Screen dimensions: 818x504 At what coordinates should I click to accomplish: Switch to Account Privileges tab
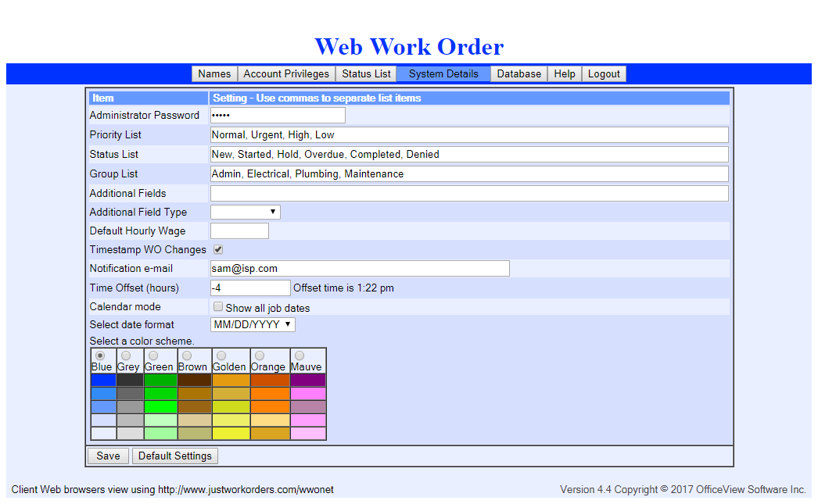click(286, 74)
